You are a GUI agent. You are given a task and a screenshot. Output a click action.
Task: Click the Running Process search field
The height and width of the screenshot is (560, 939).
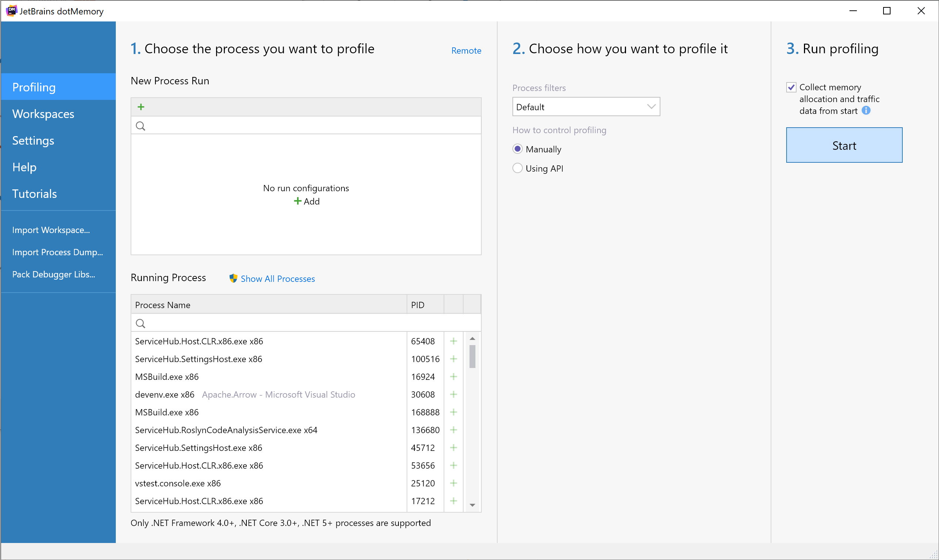point(306,323)
